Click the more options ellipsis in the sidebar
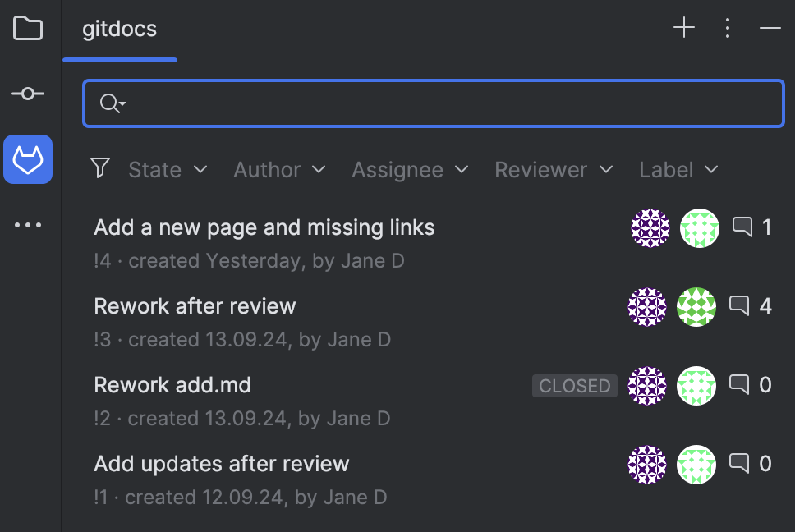The image size is (795, 532). pos(28,224)
